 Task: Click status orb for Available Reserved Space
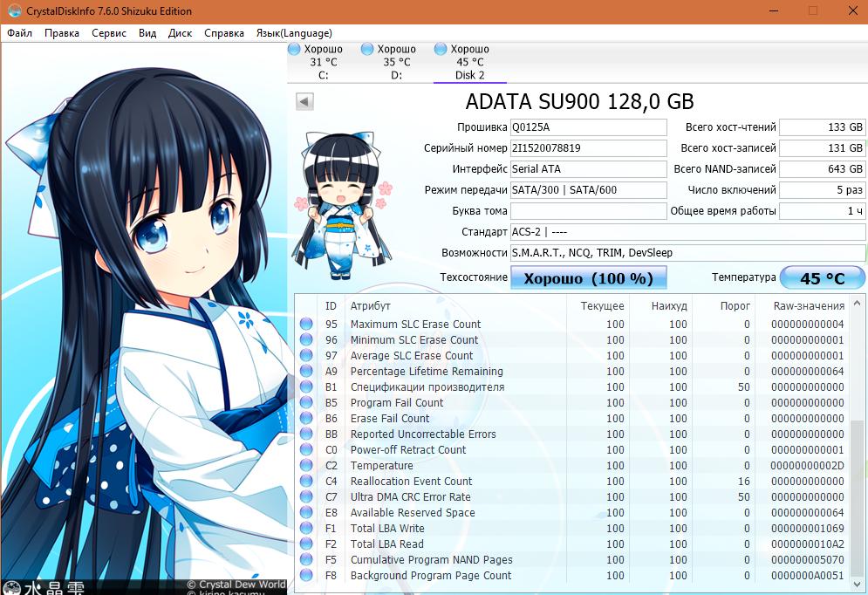[x=306, y=512]
